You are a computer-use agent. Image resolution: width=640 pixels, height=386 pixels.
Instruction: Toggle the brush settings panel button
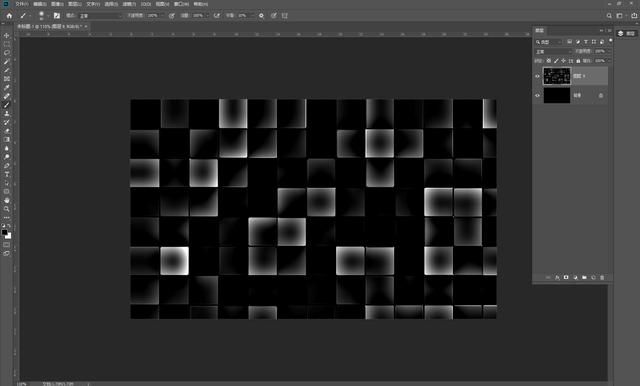click(x=57, y=16)
